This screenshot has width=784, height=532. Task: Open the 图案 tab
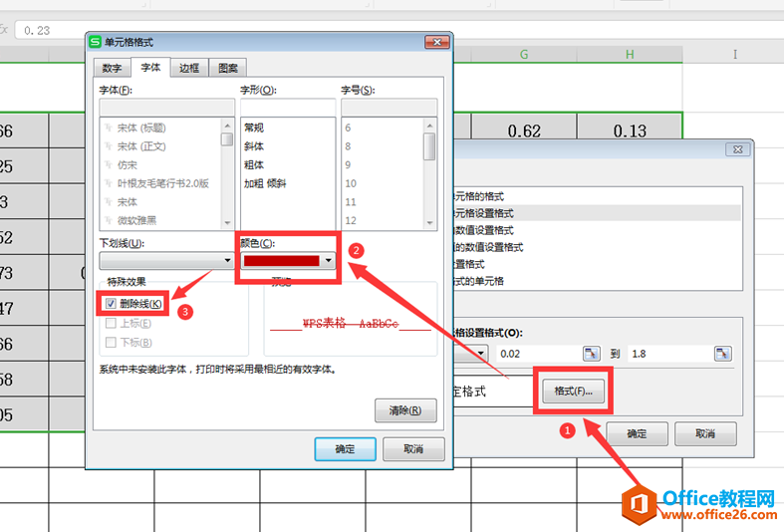(x=228, y=68)
